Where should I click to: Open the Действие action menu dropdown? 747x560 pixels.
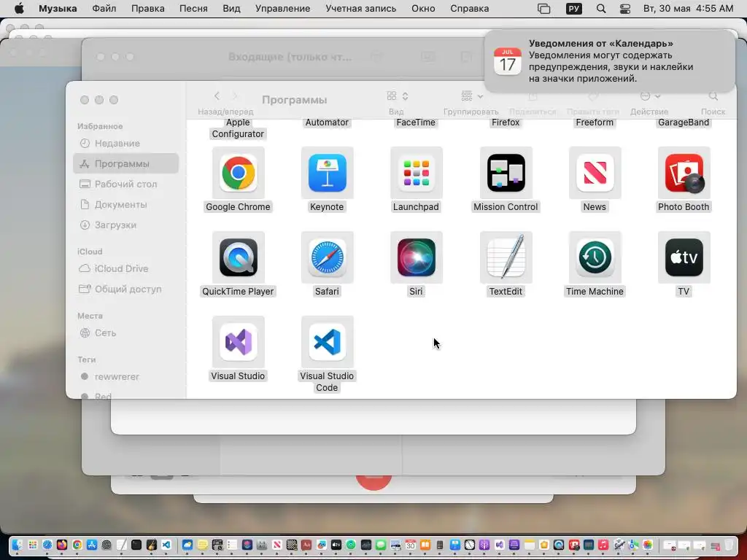pyautogui.click(x=650, y=96)
